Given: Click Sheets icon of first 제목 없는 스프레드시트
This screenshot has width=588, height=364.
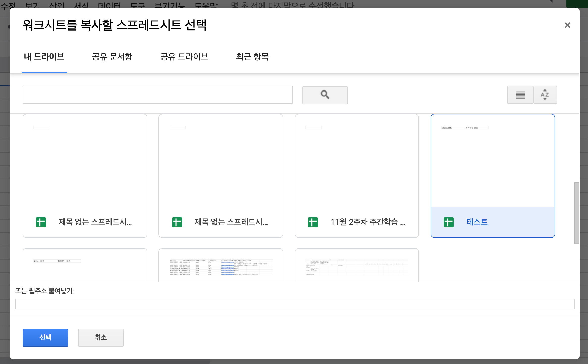Looking at the screenshot, I should click(41, 222).
